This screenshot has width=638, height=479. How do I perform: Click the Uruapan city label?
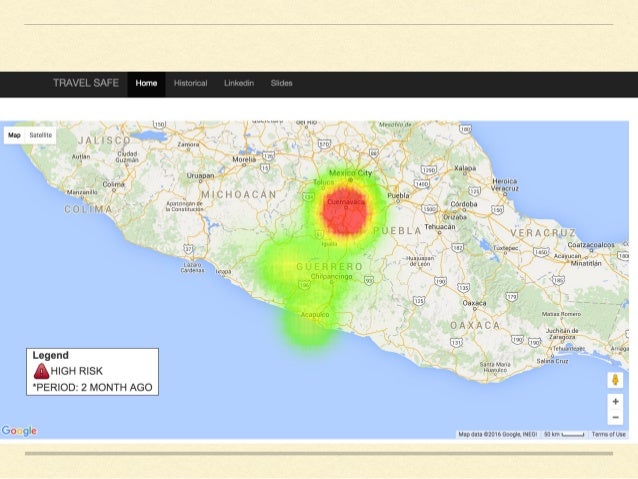[x=200, y=176]
